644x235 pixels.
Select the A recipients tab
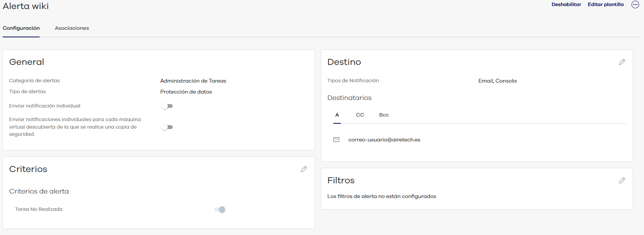(x=337, y=115)
